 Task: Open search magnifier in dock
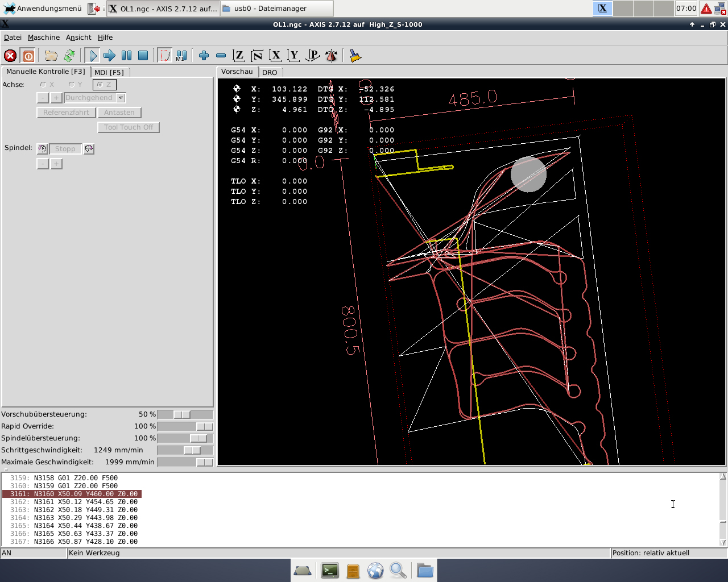[398, 570]
